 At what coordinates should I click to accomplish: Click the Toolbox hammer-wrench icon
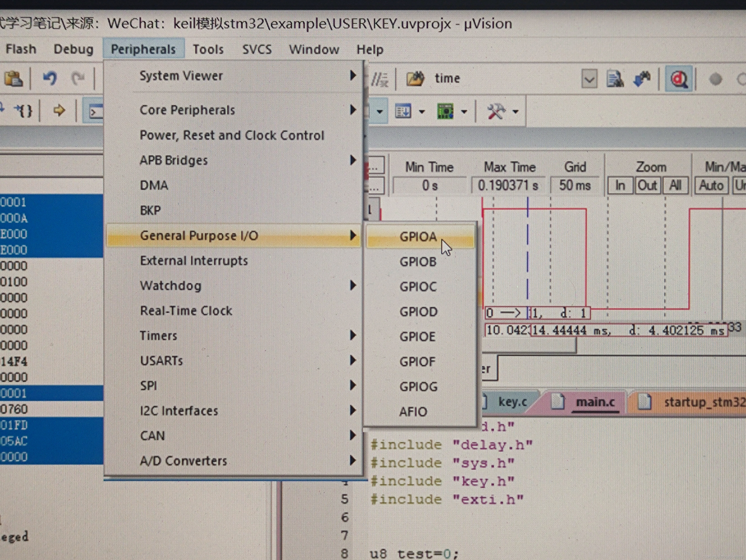click(x=496, y=111)
